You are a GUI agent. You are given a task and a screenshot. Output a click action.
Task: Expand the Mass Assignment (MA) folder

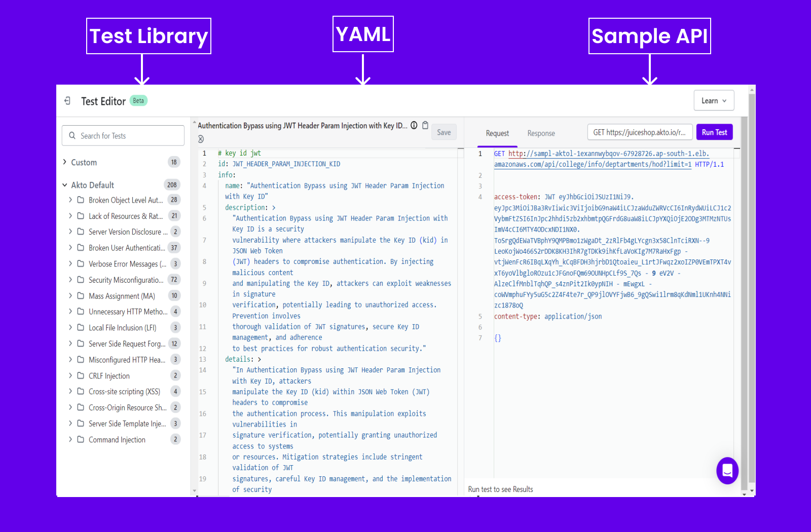[70, 296]
